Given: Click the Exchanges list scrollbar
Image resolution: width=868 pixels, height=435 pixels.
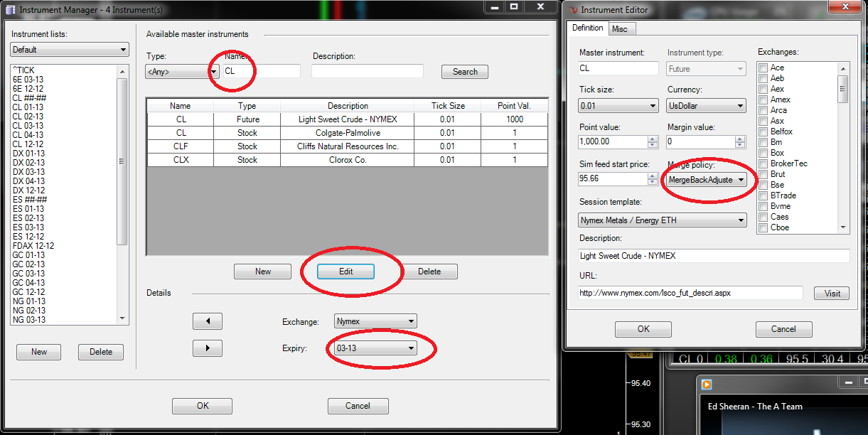Looking at the screenshot, I should [x=844, y=147].
